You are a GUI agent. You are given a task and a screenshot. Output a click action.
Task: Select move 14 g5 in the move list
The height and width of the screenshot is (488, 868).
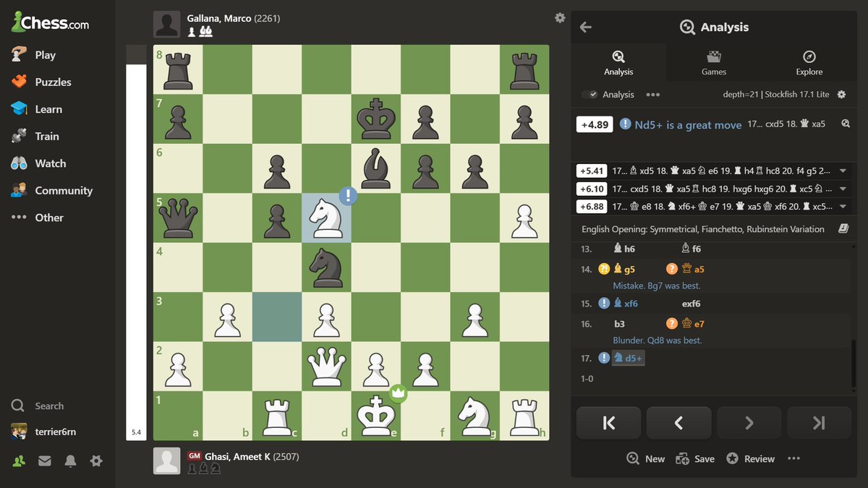pyautogui.click(x=624, y=268)
